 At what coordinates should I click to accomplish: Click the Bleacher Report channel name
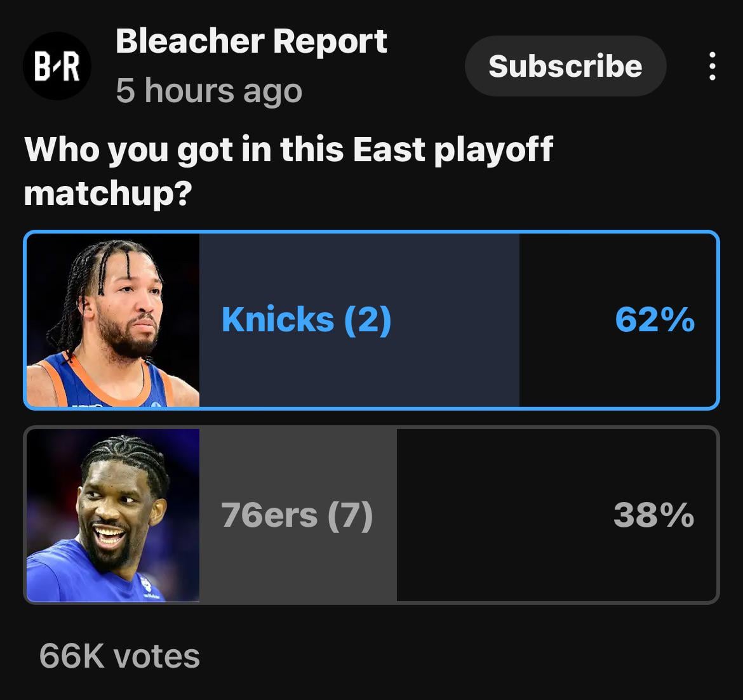(x=251, y=42)
